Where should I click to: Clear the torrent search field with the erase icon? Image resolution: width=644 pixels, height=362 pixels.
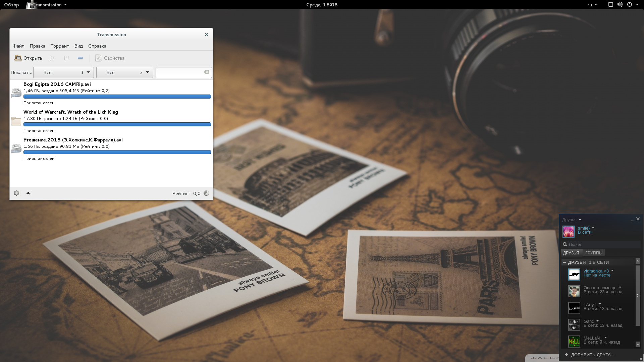click(206, 72)
